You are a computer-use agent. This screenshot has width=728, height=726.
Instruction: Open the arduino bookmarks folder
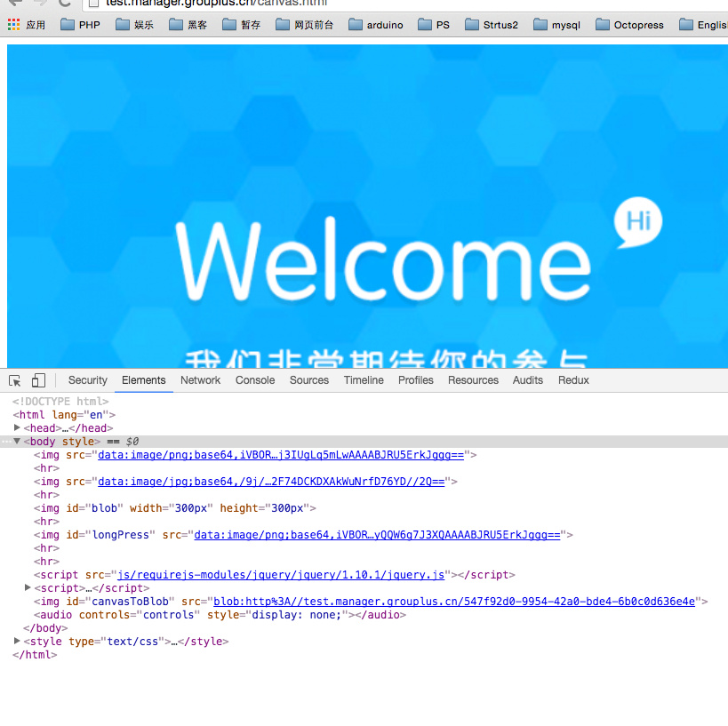[x=375, y=25]
